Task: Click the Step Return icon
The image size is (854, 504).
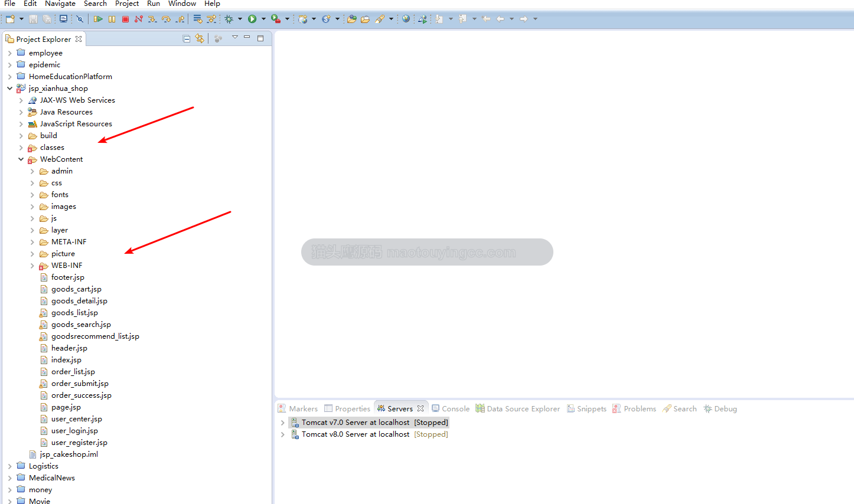Action: (x=180, y=19)
